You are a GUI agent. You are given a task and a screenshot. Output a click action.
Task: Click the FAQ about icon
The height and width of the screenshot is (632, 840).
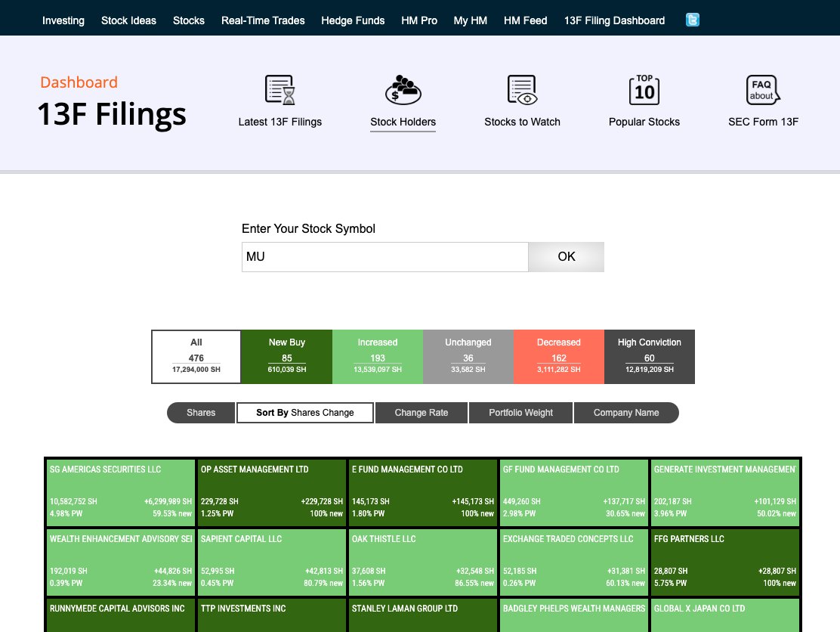tap(763, 89)
